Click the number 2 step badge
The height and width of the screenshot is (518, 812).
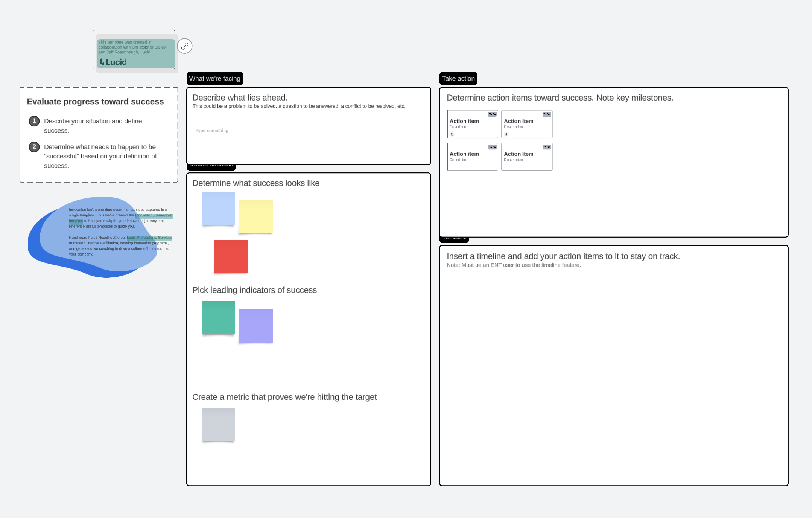pyautogui.click(x=34, y=147)
